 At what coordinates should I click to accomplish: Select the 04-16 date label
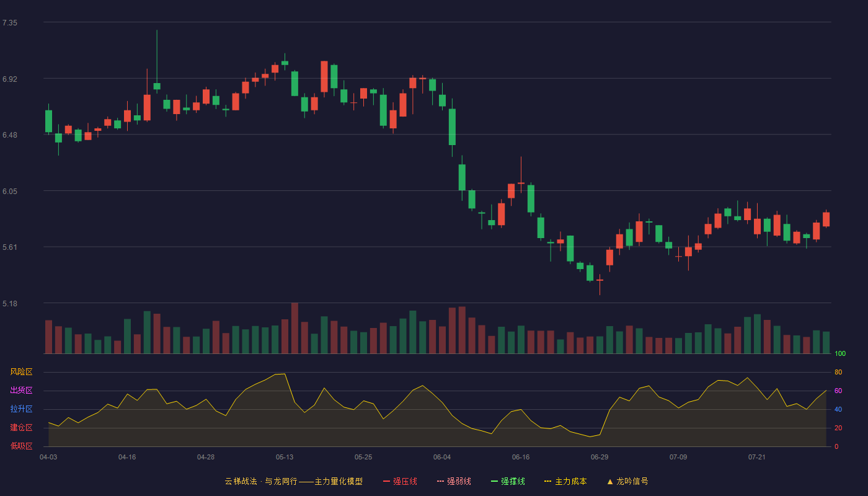click(127, 457)
